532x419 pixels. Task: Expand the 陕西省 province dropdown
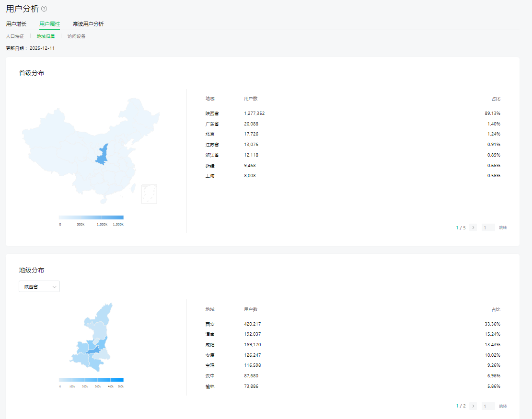click(39, 287)
